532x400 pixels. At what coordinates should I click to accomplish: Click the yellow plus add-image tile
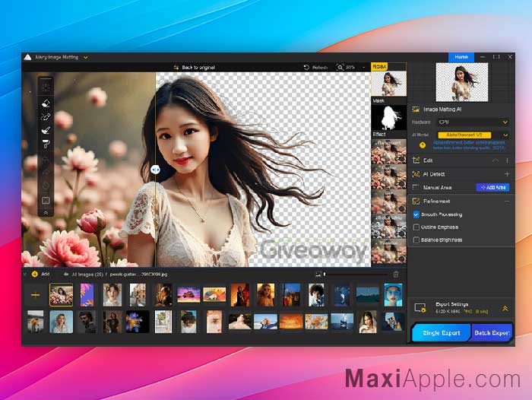[x=35, y=295]
